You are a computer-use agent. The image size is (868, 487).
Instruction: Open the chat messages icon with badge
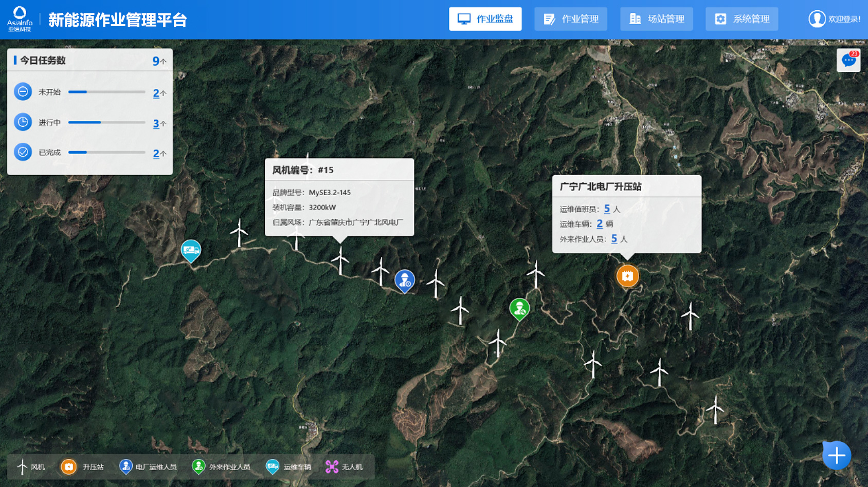pos(848,61)
